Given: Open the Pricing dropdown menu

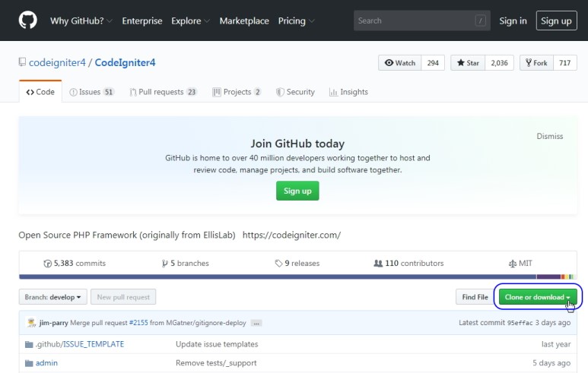Looking at the screenshot, I should pos(296,21).
